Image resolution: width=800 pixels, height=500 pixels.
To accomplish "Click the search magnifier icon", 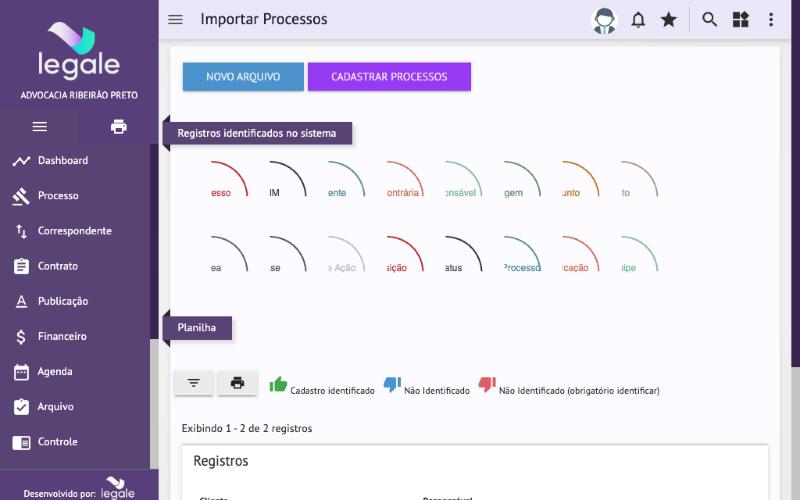I will coord(709,19).
